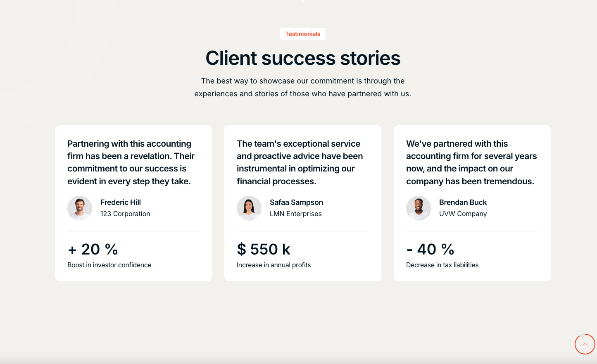Image resolution: width=597 pixels, height=364 pixels.
Task: Click "Boost in investor confidence" caption
Action: [x=109, y=265]
